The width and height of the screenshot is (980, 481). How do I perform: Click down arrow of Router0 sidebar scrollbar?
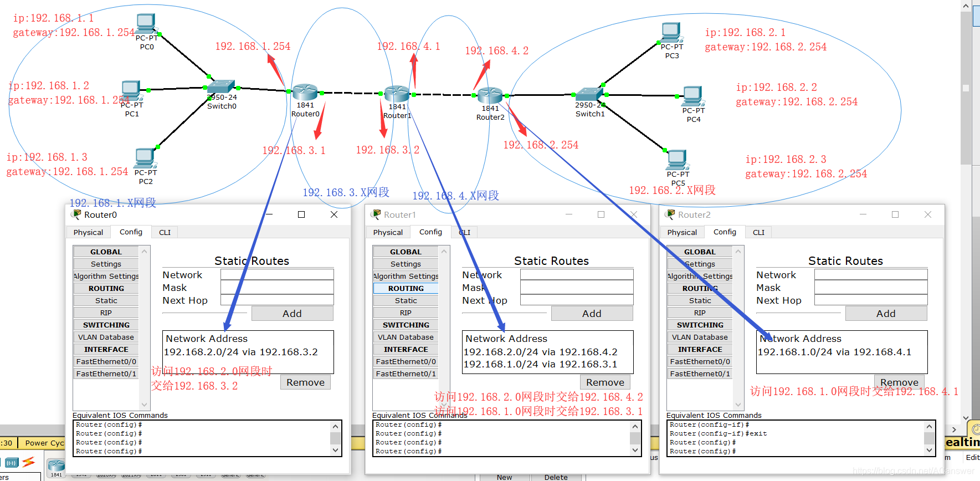point(145,405)
